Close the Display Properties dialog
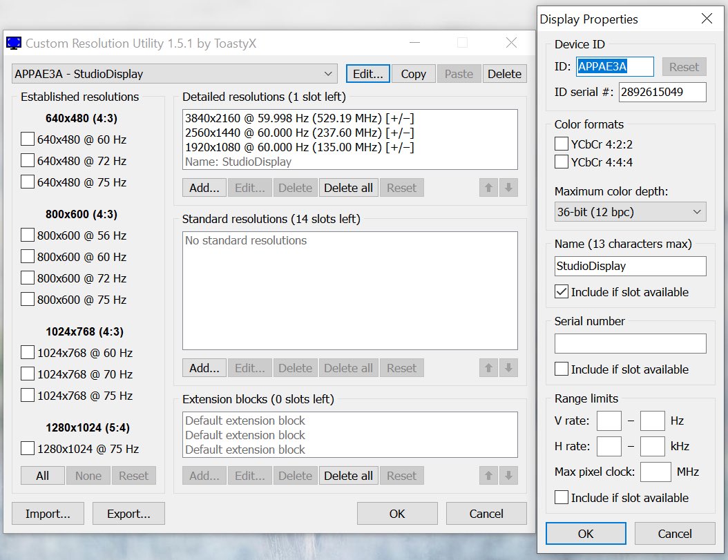728x560 pixels. pyautogui.click(x=707, y=19)
